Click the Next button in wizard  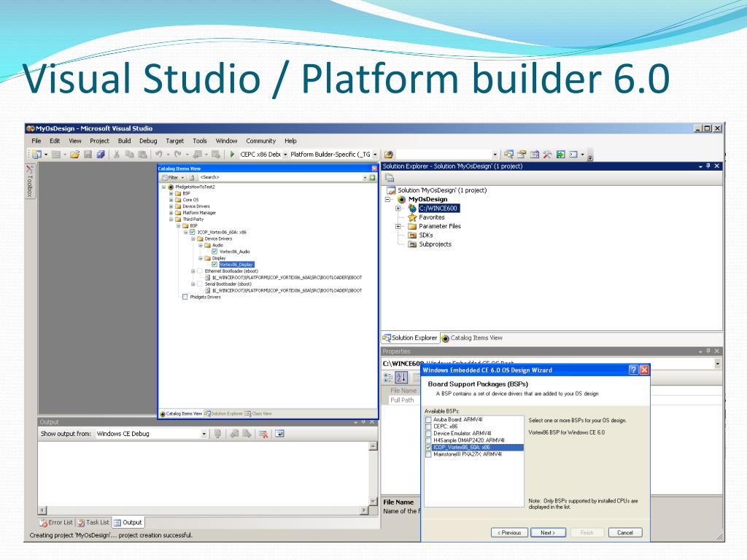tap(548, 532)
